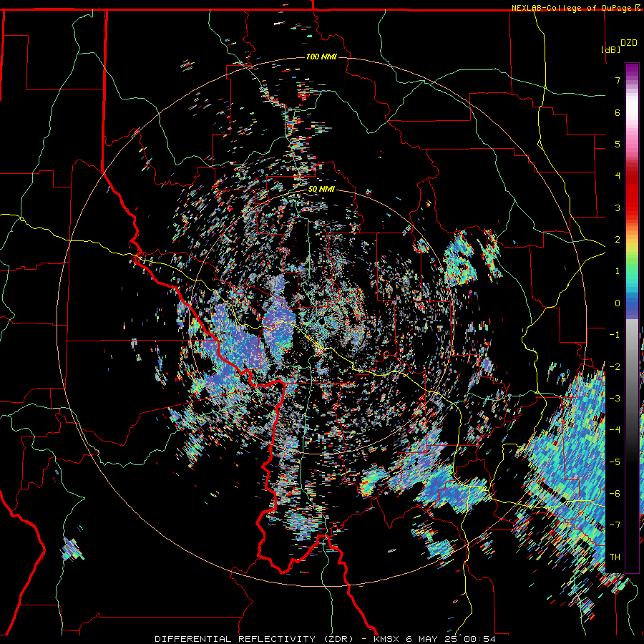Click the 50 NMI range ring label
This screenshot has height=644, width=644.
click(x=321, y=190)
